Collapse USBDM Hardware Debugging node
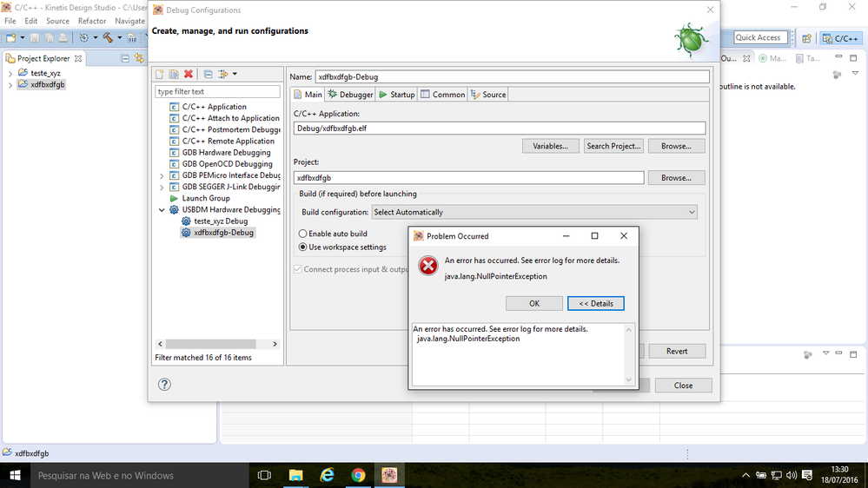Image resolution: width=868 pixels, height=488 pixels. [x=162, y=210]
